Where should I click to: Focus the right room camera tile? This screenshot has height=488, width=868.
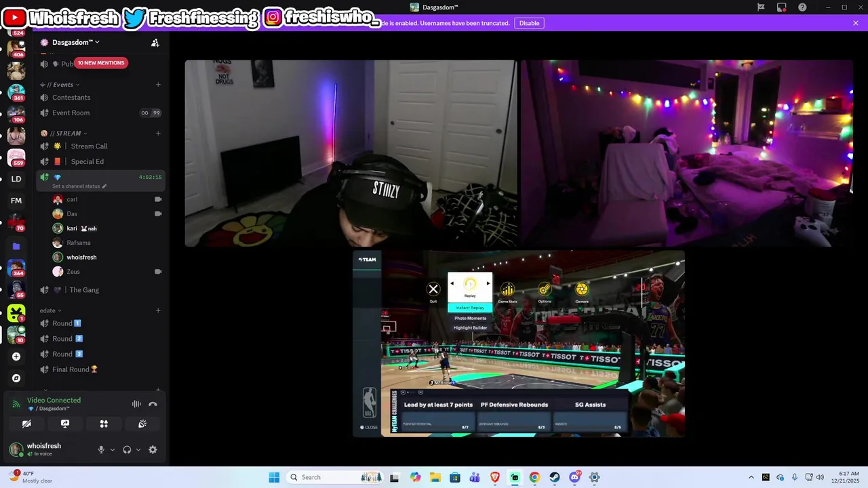(x=687, y=153)
